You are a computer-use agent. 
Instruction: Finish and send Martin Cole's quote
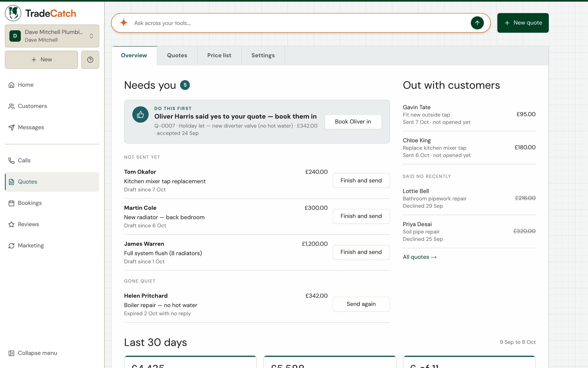pyautogui.click(x=361, y=216)
